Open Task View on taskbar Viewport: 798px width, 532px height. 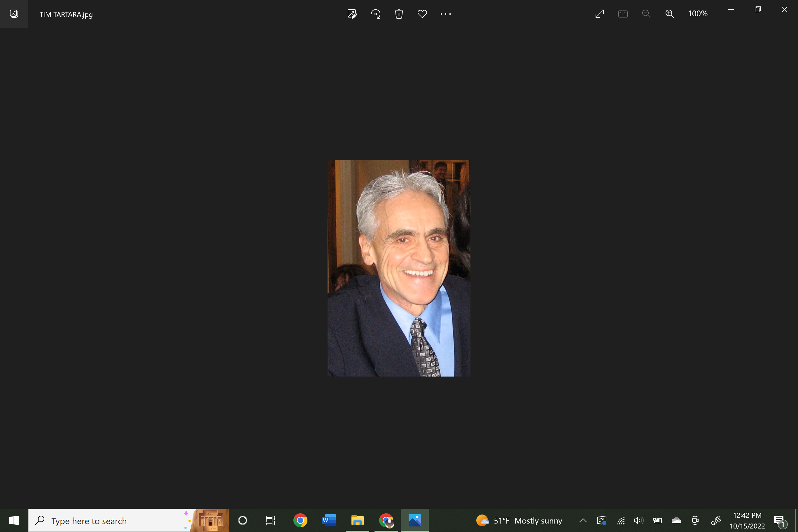point(270,520)
